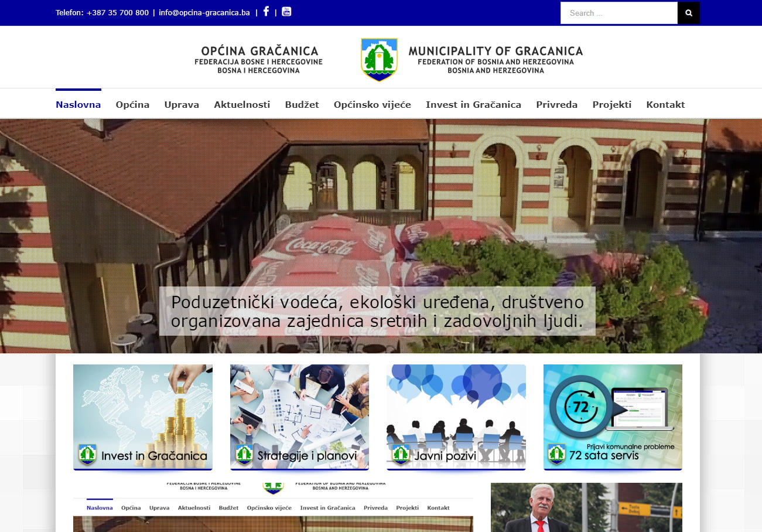Screen dimensions: 762x532
Task: Select Kontakt in the navigation bar
Action: click(665, 105)
